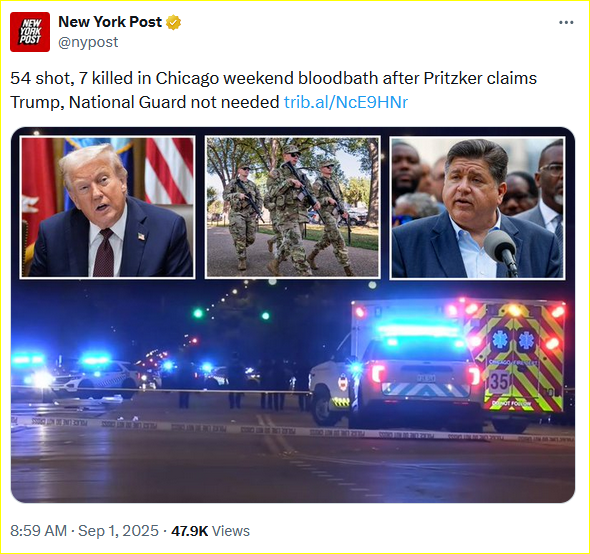Open the New York Post profile avatar
Screen dimensions: 590x554
[x=30, y=32]
